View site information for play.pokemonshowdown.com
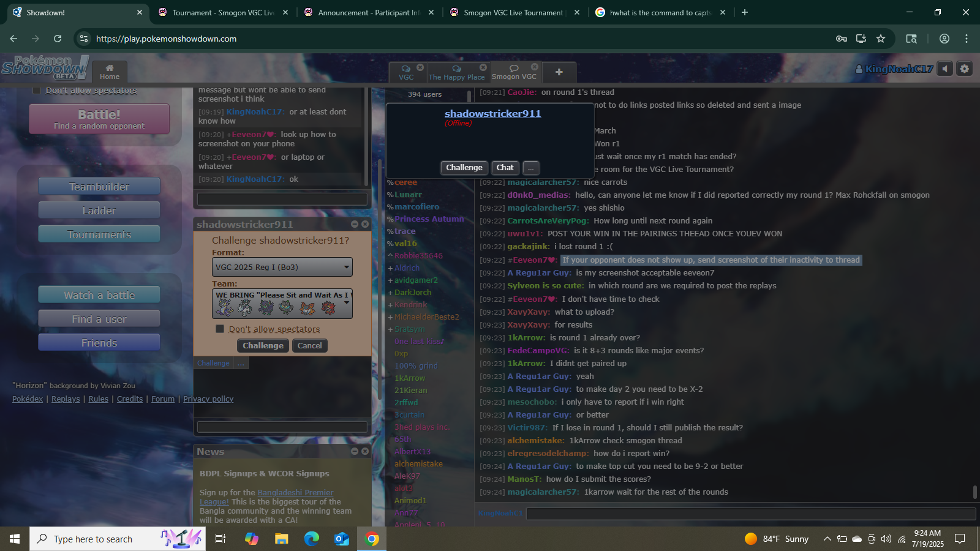Screen dimensions: 980x551 pyautogui.click(x=84, y=39)
